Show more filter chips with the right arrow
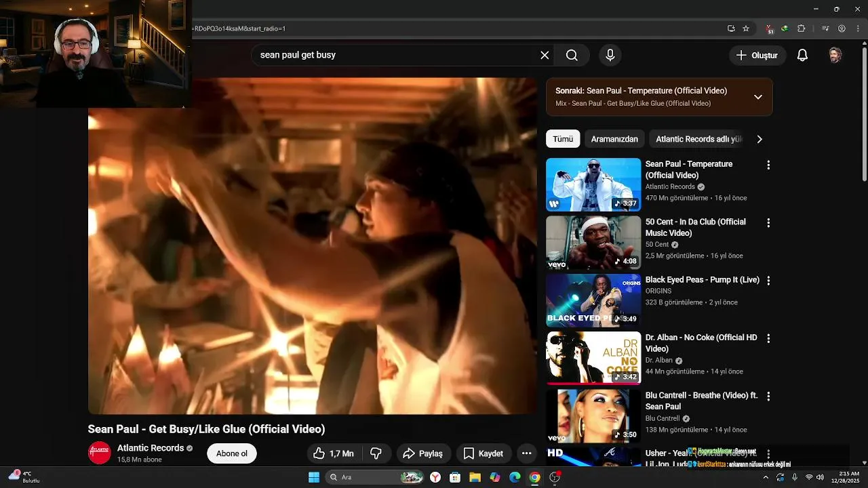 pyautogui.click(x=759, y=139)
